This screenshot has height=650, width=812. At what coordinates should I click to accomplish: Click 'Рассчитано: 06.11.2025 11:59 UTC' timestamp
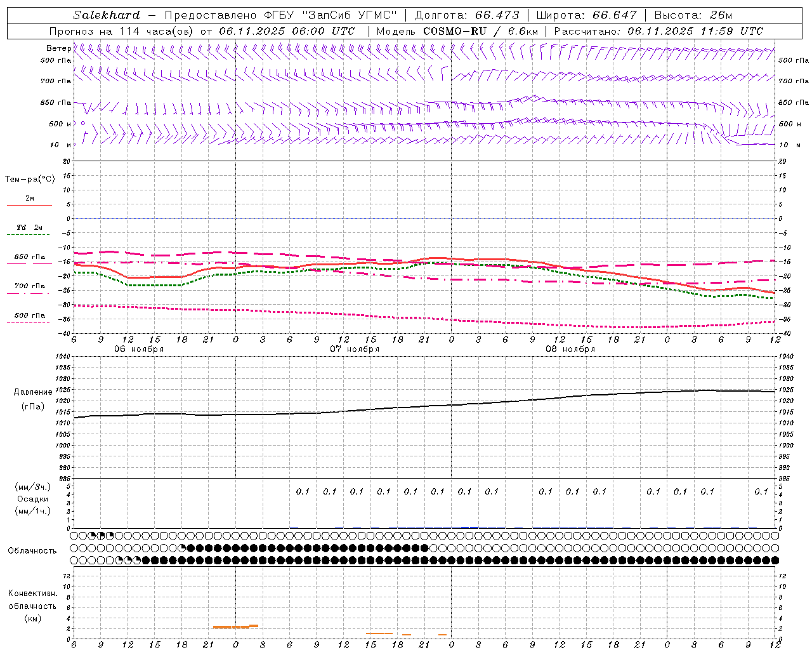click(x=658, y=31)
